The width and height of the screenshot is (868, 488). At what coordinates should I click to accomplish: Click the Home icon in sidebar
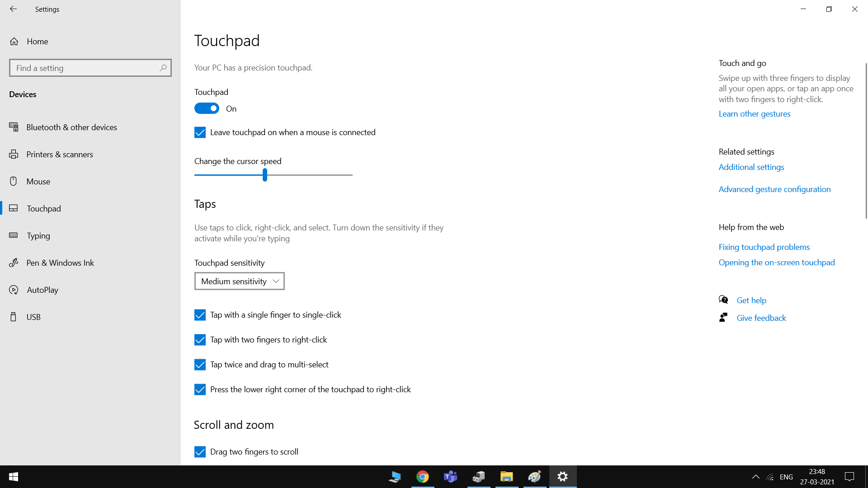pyautogui.click(x=14, y=42)
